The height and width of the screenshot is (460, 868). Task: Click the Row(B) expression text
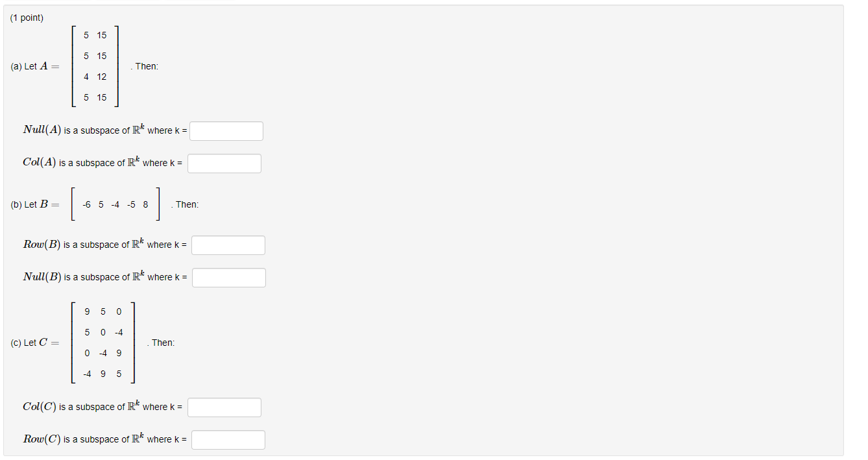coord(42,244)
